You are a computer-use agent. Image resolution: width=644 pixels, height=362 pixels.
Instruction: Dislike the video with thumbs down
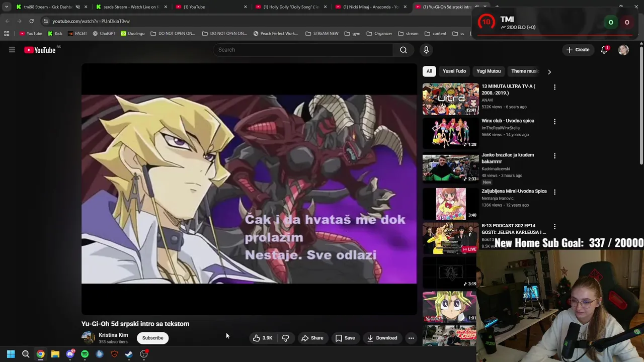(x=285, y=338)
